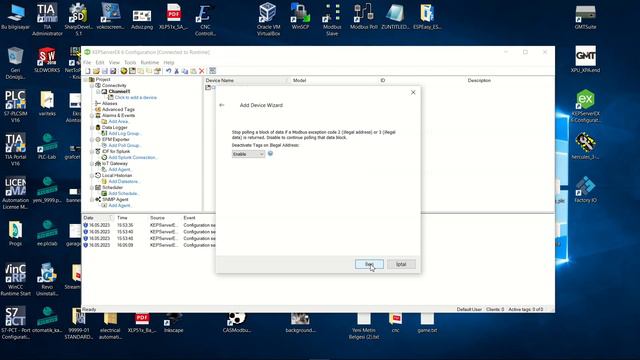The image size is (640, 360).
Task: Select IDF for Splunk tree item
Action: click(116, 151)
